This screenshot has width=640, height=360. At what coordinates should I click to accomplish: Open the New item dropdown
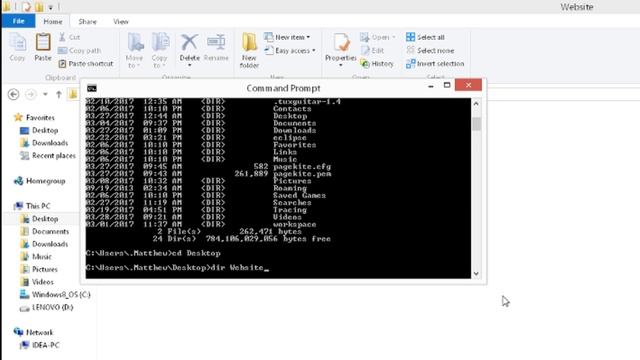point(287,37)
